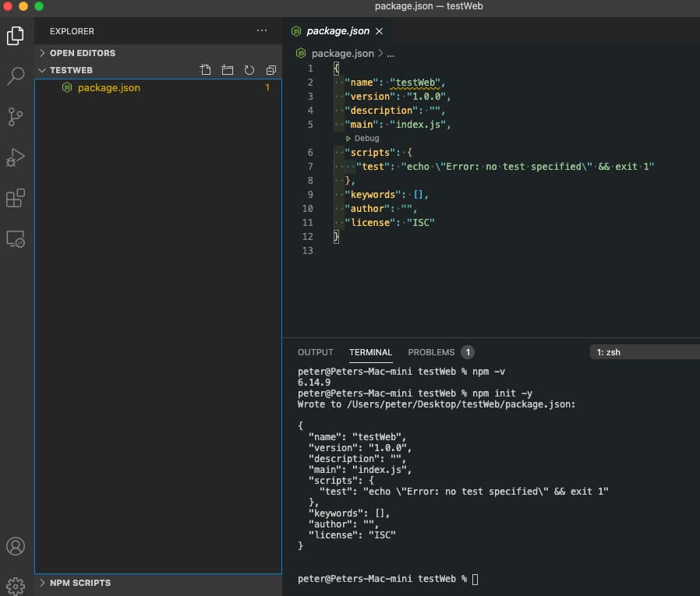Click the "scripts" key on line 6

[x=369, y=153]
